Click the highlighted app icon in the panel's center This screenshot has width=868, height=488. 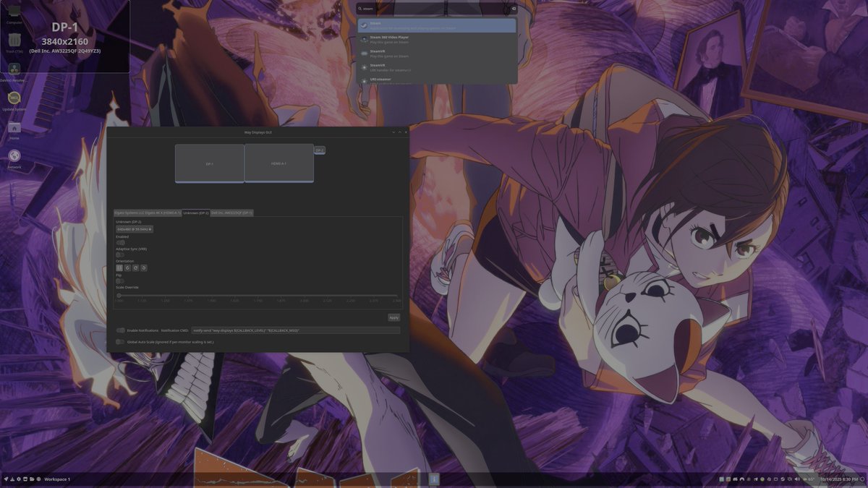[x=434, y=479]
